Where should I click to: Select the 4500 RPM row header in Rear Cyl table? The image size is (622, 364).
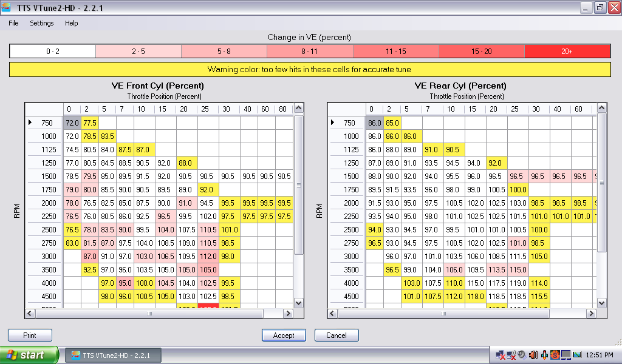coord(347,296)
